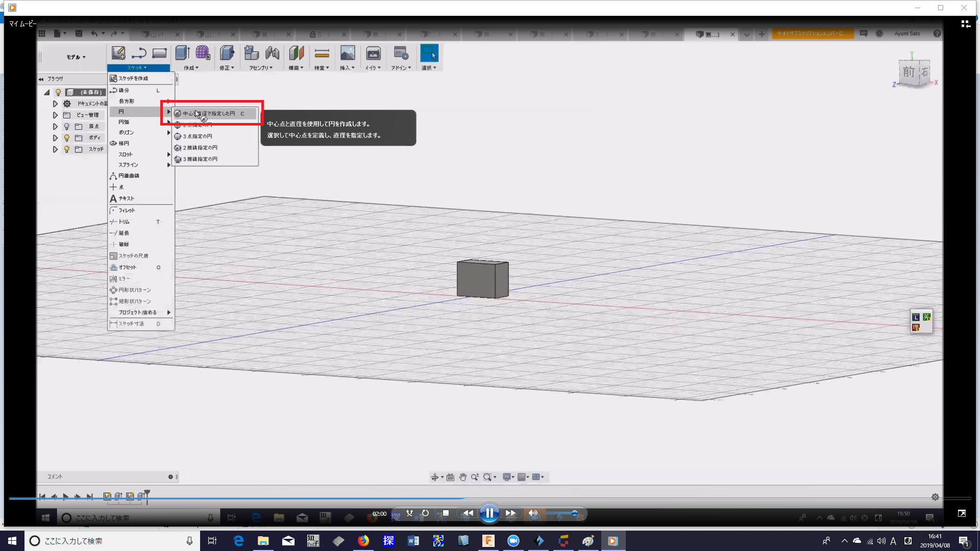Image resolution: width=980 pixels, height=551 pixels.
Task: Open the 修正 modify dropdown
Action: tap(227, 68)
